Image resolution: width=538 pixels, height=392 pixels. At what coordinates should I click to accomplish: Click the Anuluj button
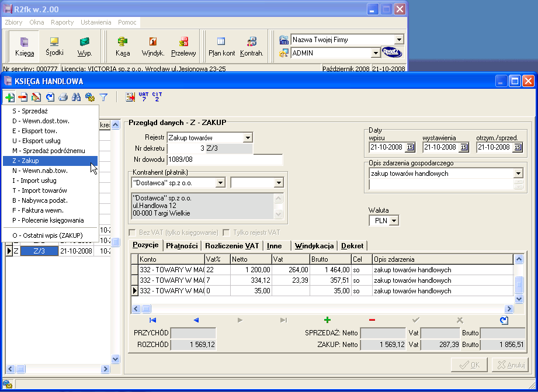tap(510, 365)
